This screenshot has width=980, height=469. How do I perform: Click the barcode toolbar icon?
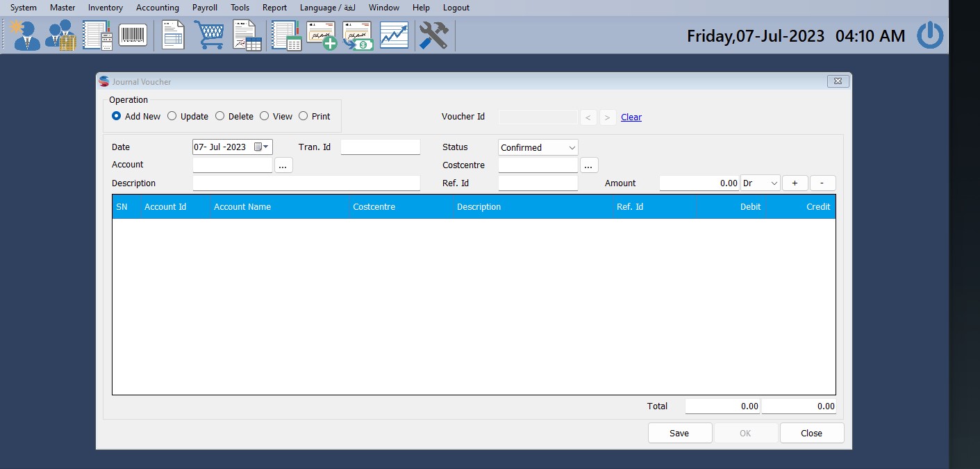[x=133, y=35]
